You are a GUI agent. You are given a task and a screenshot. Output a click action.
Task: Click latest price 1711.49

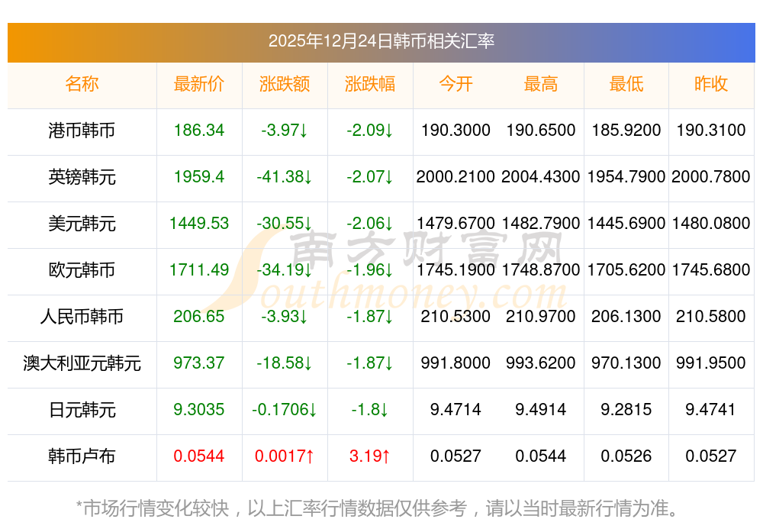click(x=199, y=269)
